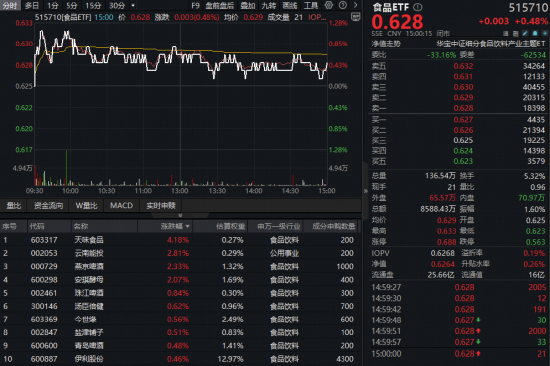This screenshot has width=550, height=366.
Task: Switch to the 30分 period tab
Action: point(117,5)
